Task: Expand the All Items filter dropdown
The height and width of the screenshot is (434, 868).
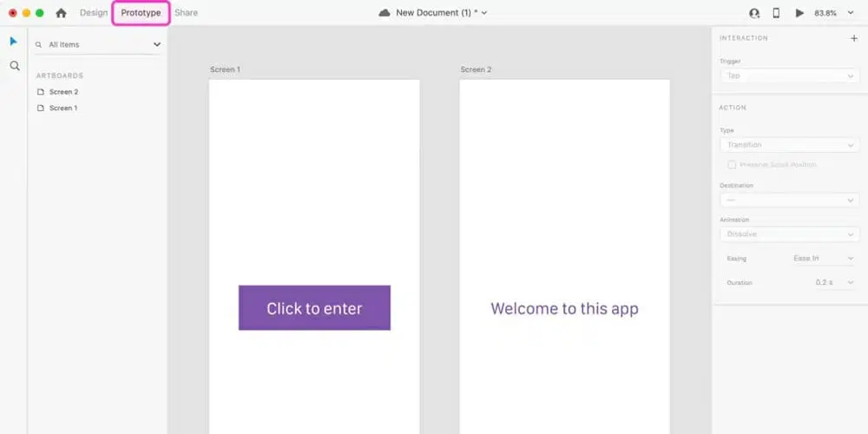Action: pos(156,45)
